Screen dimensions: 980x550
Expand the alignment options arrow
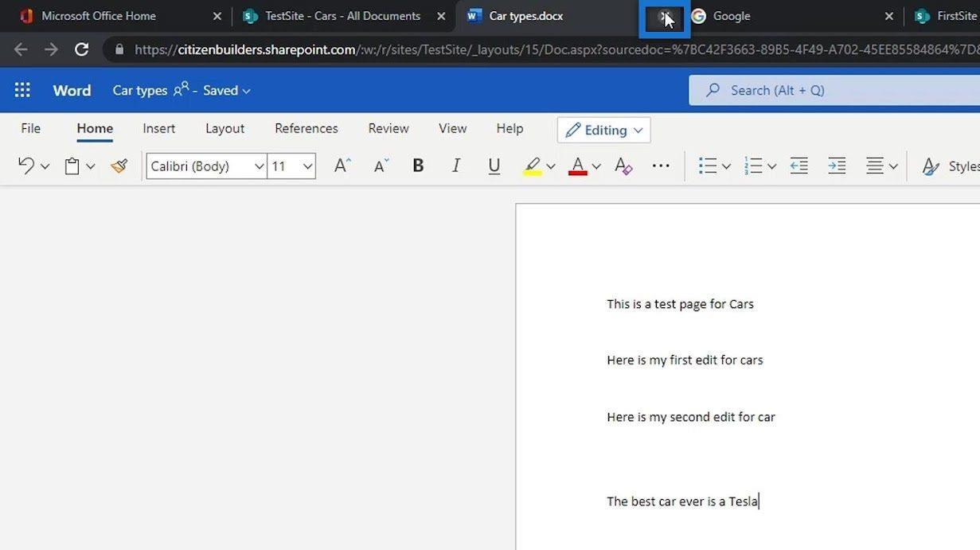893,166
